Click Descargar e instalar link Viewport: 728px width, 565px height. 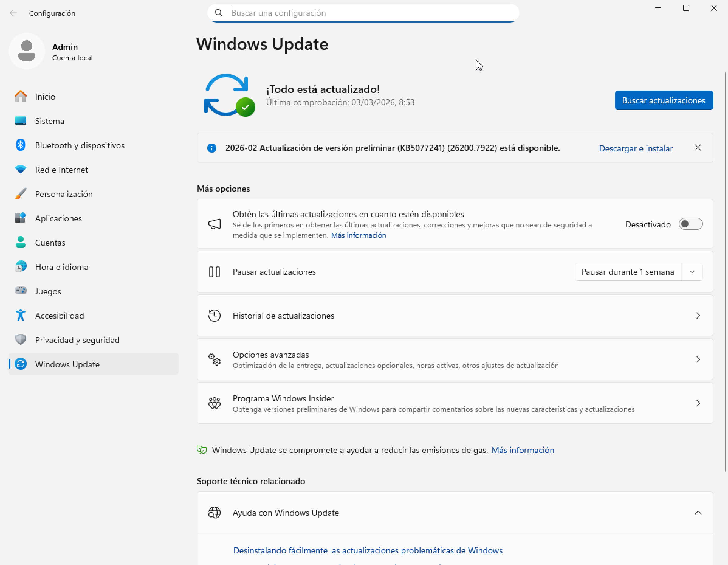pos(636,148)
